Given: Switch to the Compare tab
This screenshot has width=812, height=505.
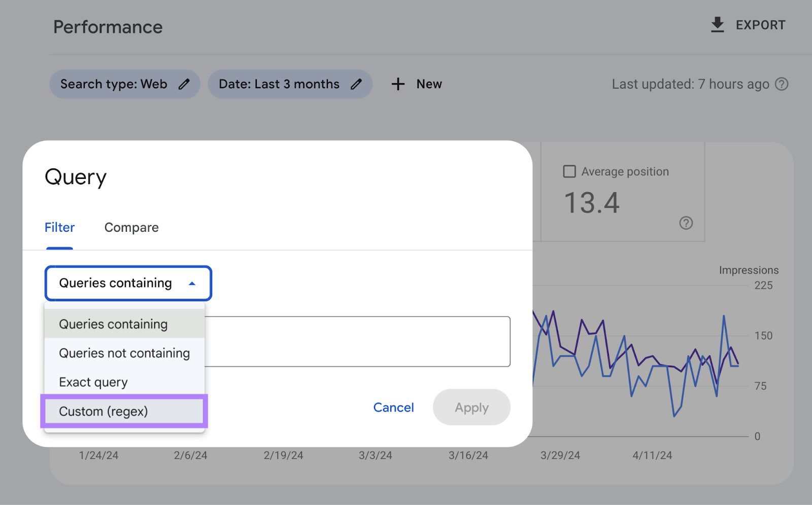Looking at the screenshot, I should (x=131, y=227).
